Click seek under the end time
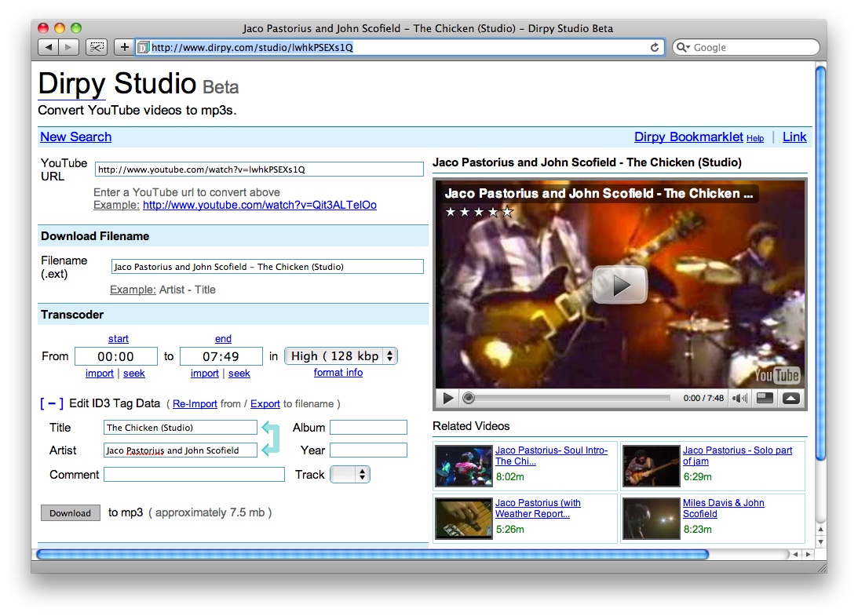 [x=239, y=373]
